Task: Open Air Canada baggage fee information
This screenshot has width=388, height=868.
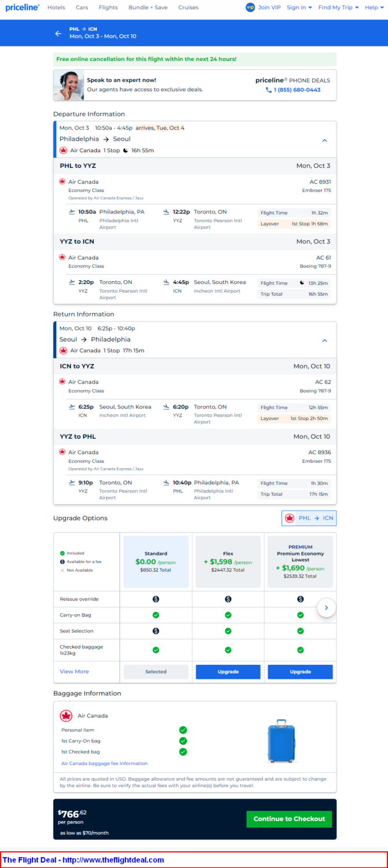Action: [104, 763]
